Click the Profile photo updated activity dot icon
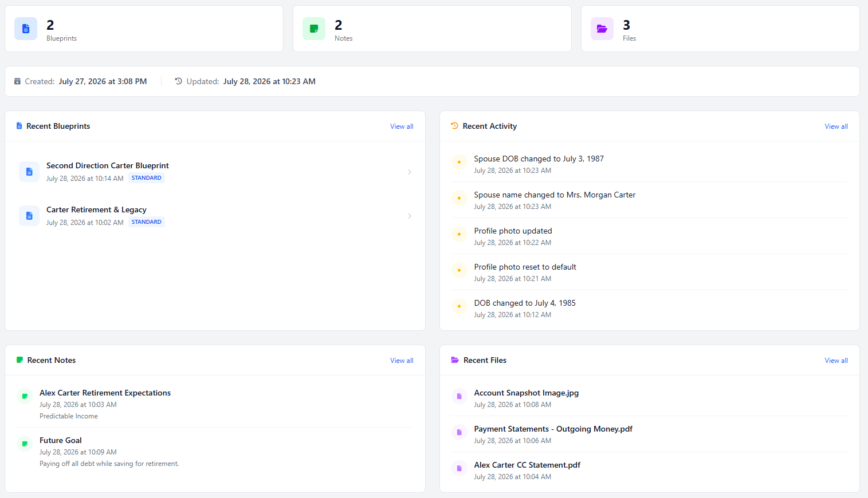868x498 pixels. [459, 234]
